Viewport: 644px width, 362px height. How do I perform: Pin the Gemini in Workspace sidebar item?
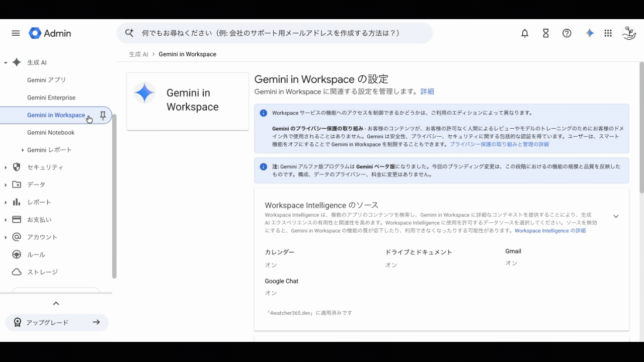coord(103,116)
